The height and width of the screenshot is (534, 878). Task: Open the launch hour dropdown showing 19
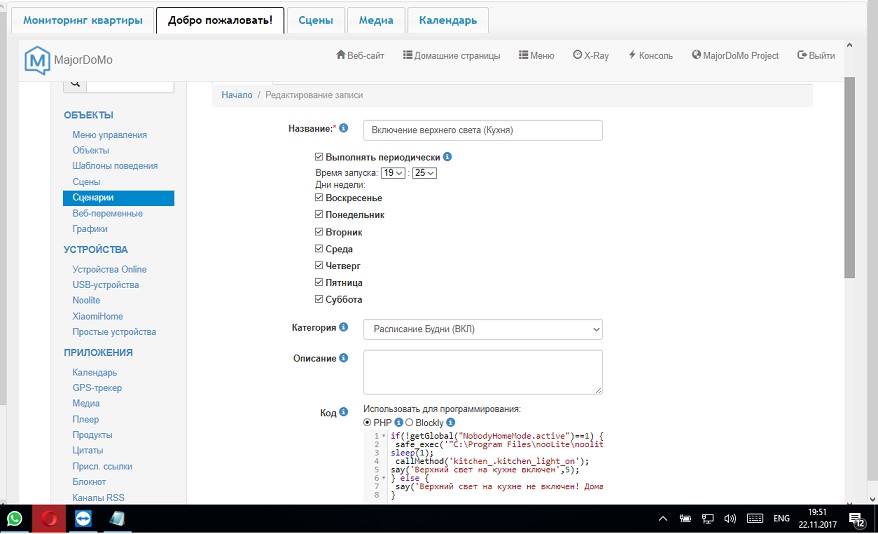[394, 173]
